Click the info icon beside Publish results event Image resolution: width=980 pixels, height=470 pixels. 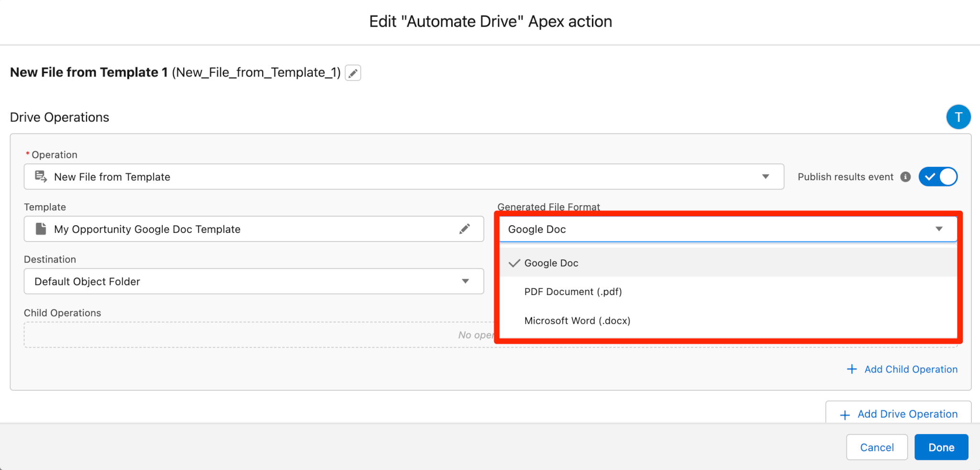point(905,177)
